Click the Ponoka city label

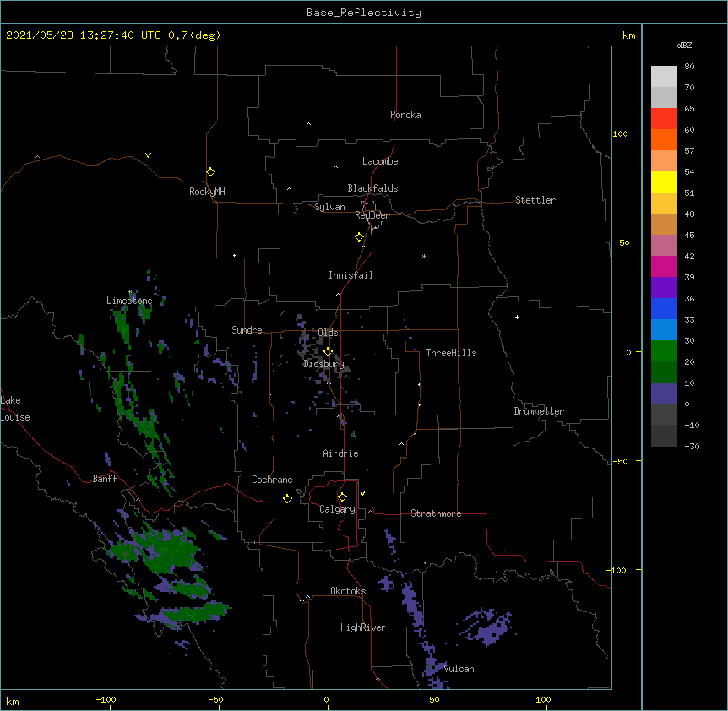[405, 115]
